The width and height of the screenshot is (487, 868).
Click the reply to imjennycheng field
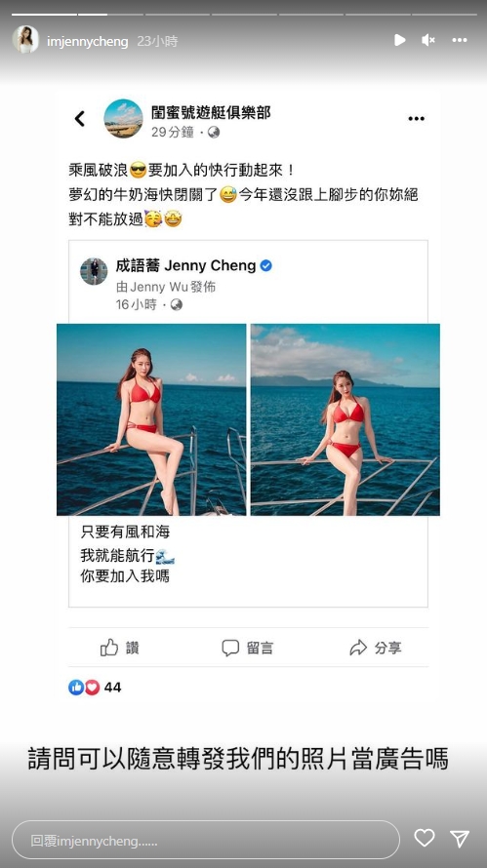point(206,840)
